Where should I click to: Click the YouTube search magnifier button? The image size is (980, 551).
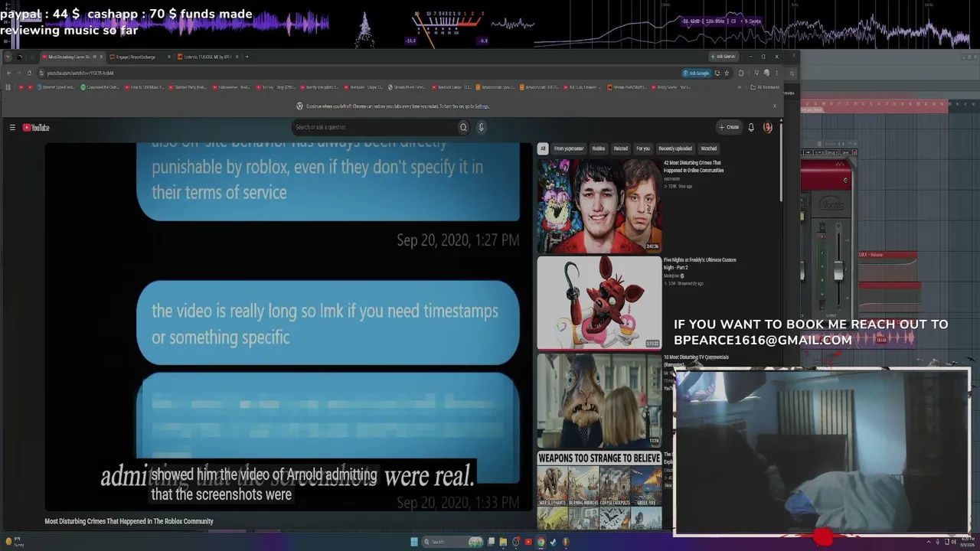click(x=463, y=127)
